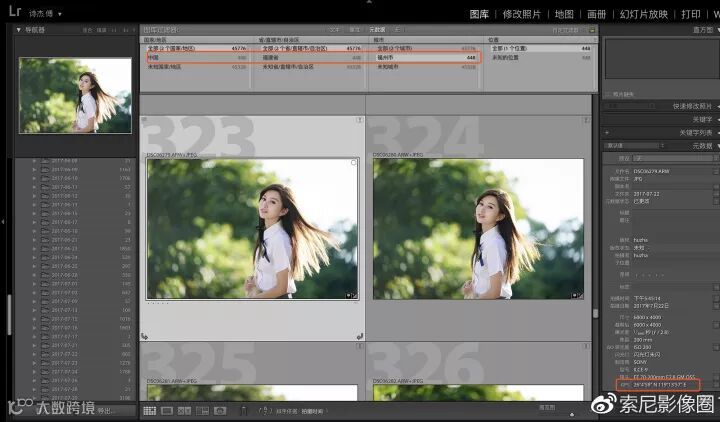The image size is (720, 422).
Task: Select the 属性 filter tab
Action: [x=354, y=30]
